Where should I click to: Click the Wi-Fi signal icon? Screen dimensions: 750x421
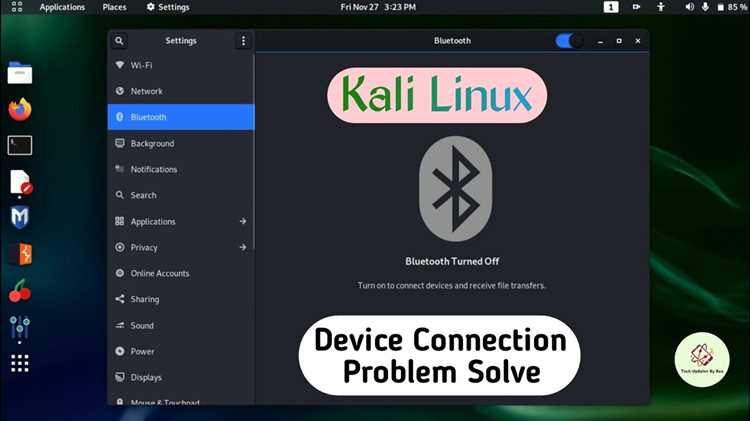tap(120, 65)
